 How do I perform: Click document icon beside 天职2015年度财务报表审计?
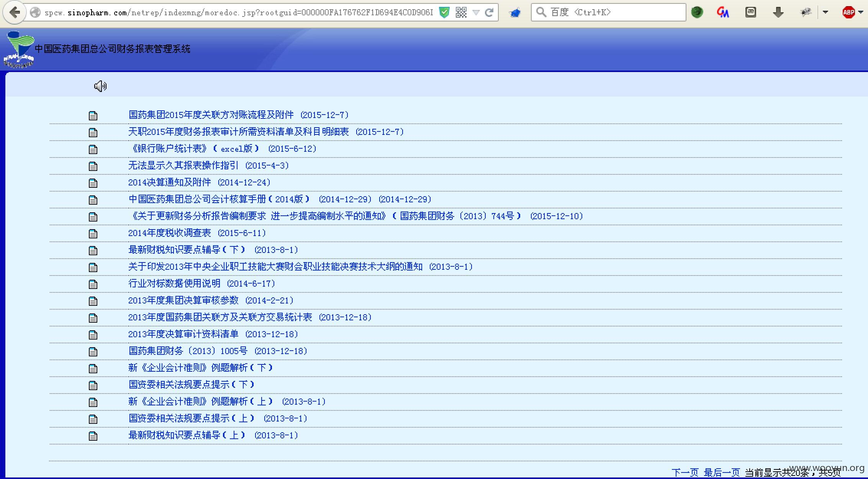tap(93, 132)
